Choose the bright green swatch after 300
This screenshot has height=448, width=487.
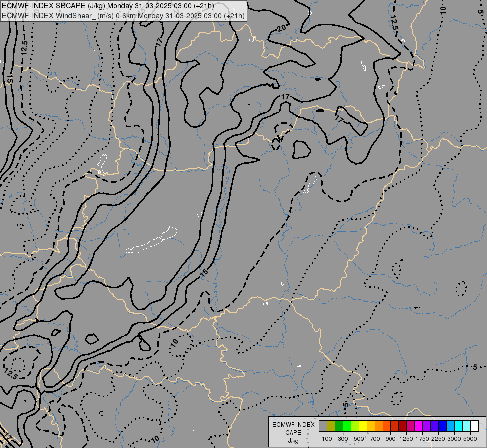tap(347, 426)
